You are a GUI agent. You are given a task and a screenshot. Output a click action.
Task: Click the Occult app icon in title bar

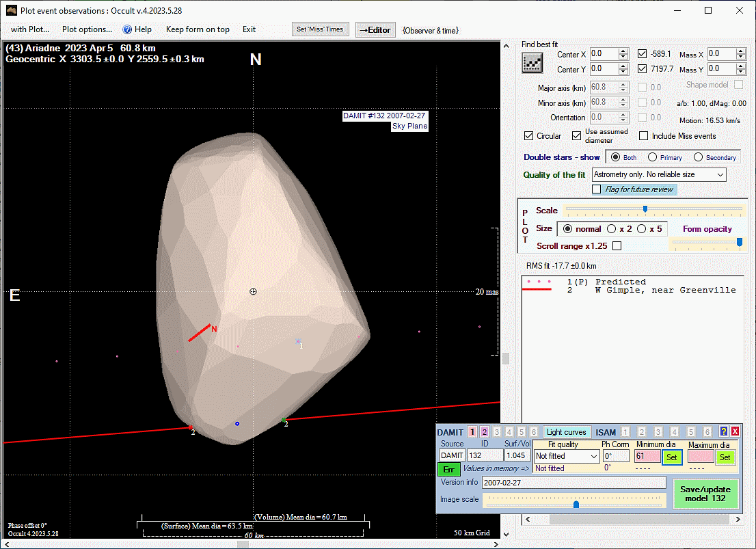click(12, 11)
